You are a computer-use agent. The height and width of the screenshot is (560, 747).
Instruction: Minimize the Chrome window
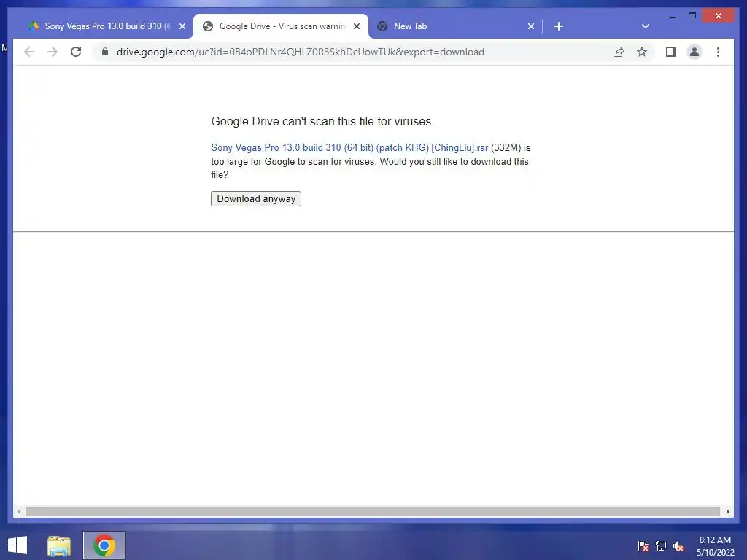click(672, 16)
